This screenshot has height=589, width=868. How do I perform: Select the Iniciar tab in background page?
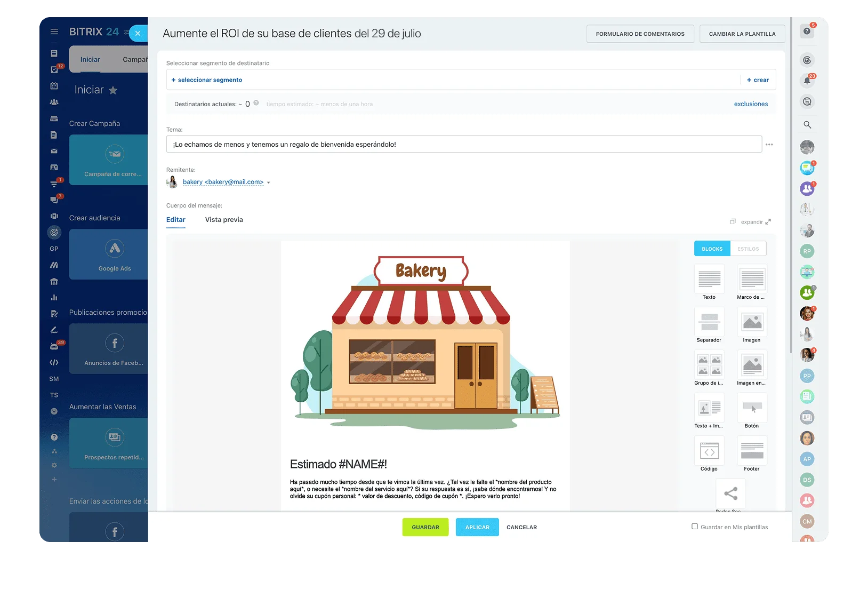90,60
